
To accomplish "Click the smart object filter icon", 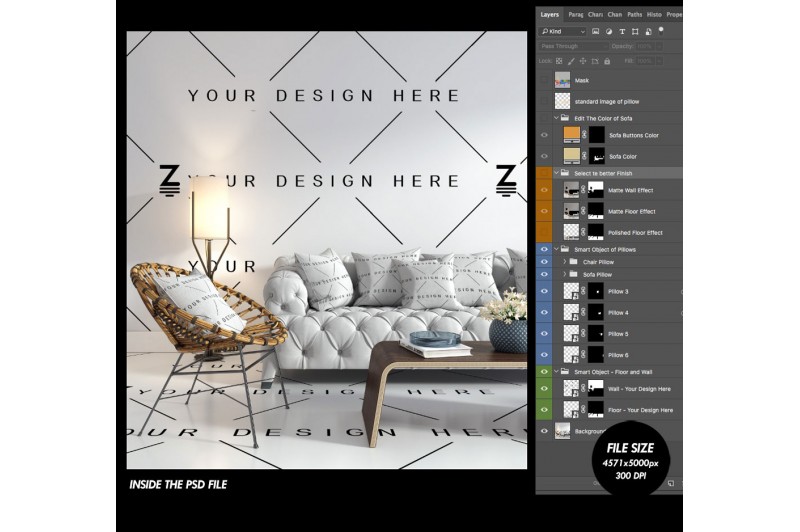I will (x=647, y=31).
